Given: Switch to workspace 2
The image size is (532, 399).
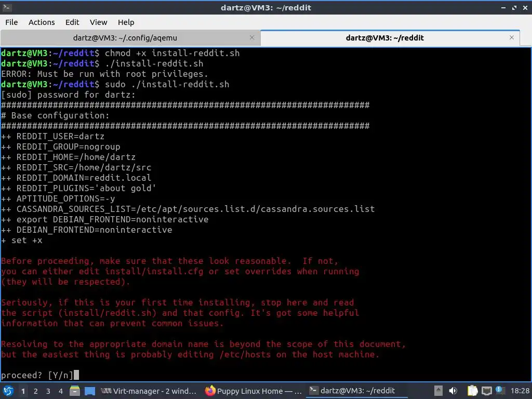Looking at the screenshot, I should click(36, 391).
